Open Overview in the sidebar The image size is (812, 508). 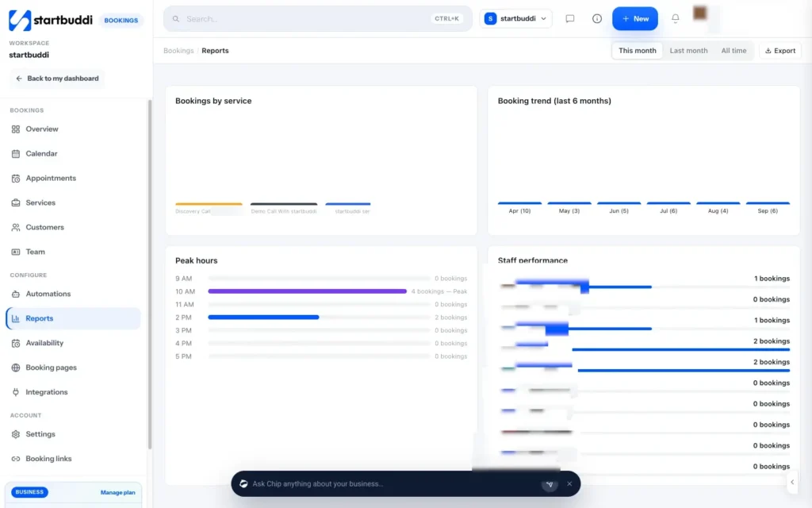click(73, 129)
